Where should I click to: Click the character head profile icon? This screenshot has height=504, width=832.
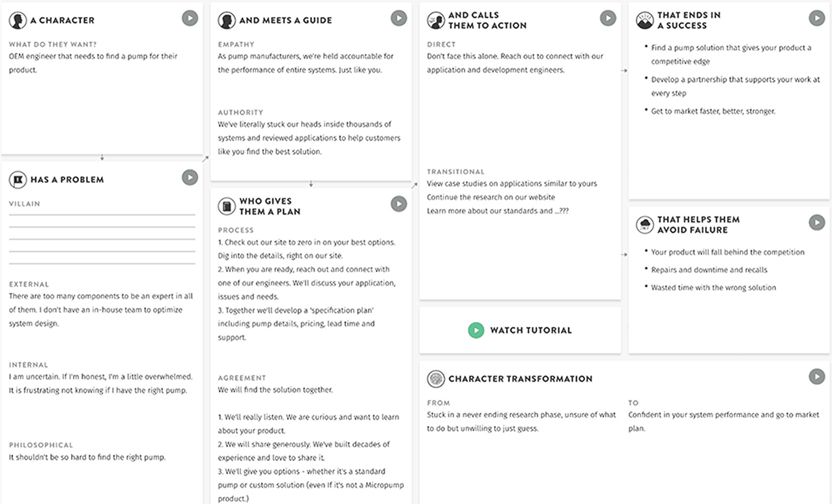[x=18, y=20]
